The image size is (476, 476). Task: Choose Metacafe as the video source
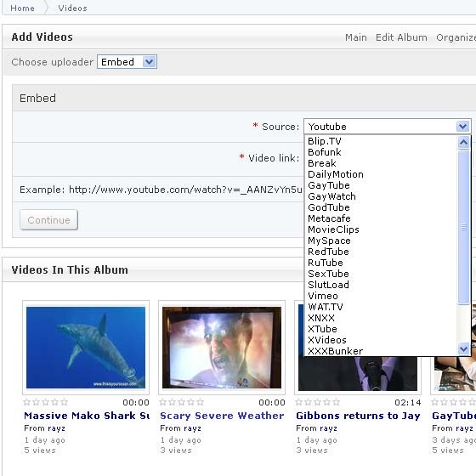329,218
